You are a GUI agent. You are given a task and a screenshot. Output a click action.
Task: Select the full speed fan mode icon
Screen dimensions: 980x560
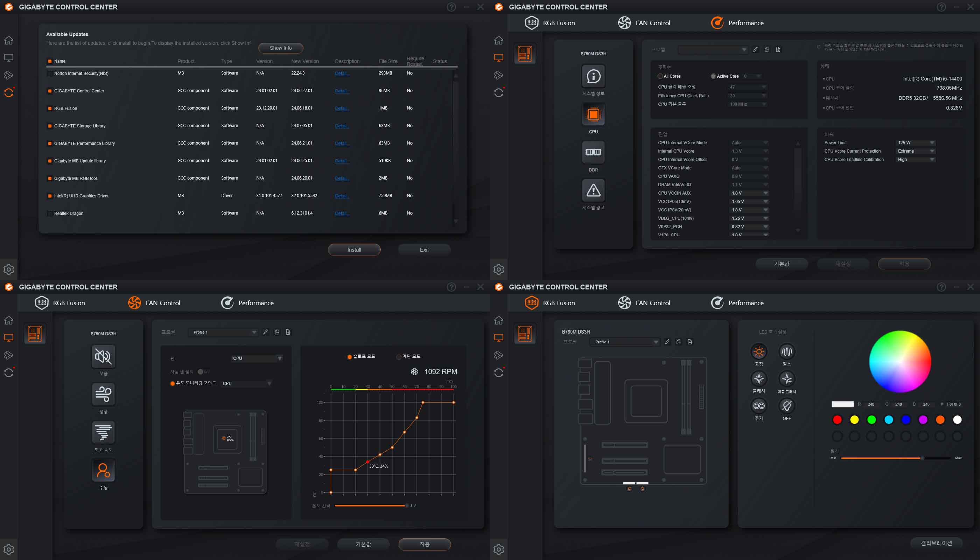(103, 432)
